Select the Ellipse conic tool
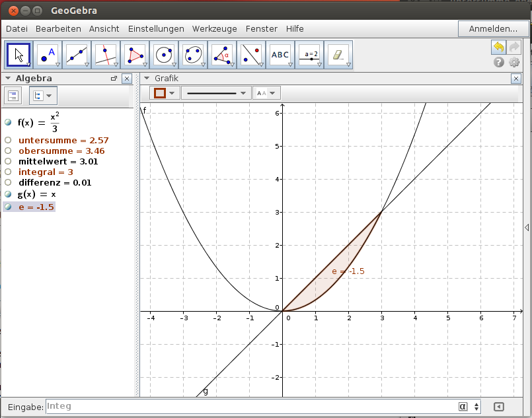The image size is (532, 418). (193, 55)
